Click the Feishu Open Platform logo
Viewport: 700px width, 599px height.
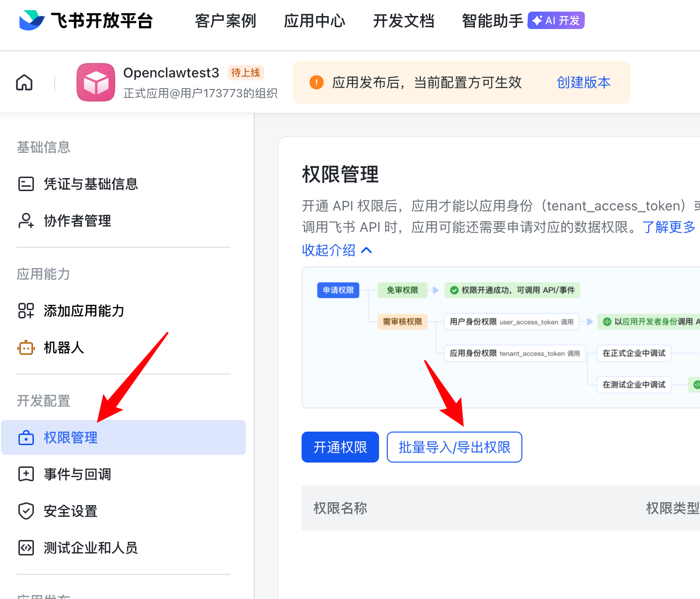[x=86, y=21]
